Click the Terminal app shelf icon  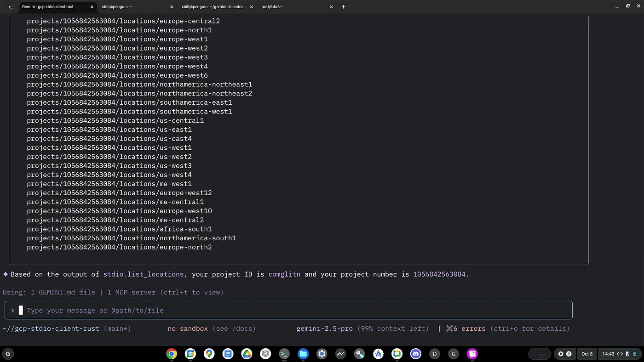(x=284, y=354)
